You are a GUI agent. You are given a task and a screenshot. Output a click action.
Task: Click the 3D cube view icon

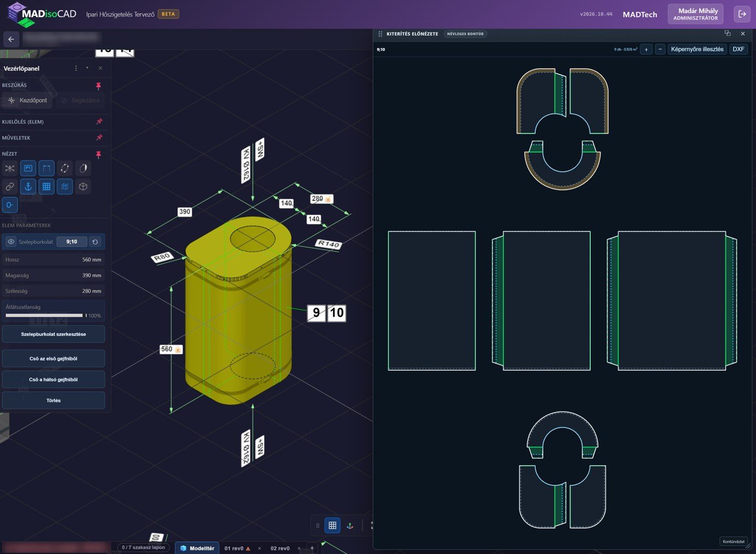click(x=83, y=186)
